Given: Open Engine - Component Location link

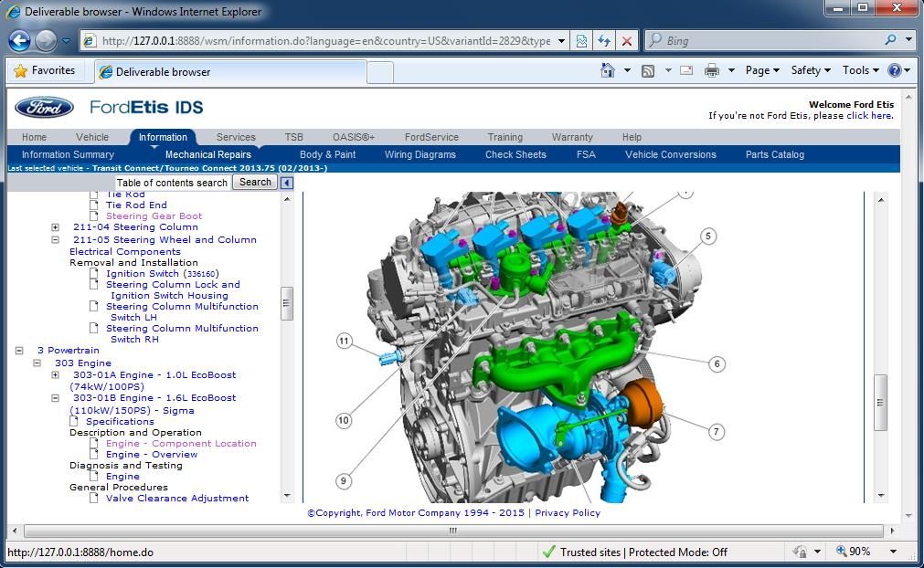Looking at the screenshot, I should tap(181, 443).
